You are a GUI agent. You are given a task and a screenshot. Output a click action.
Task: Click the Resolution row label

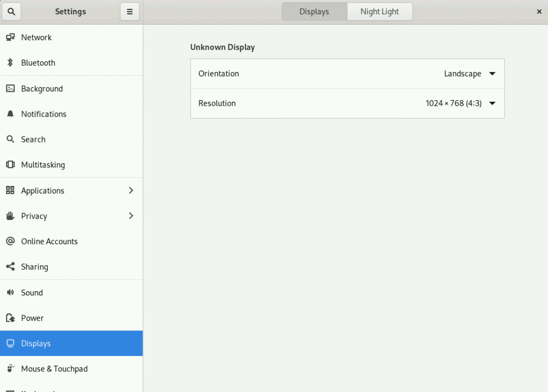[x=217, y=103]
